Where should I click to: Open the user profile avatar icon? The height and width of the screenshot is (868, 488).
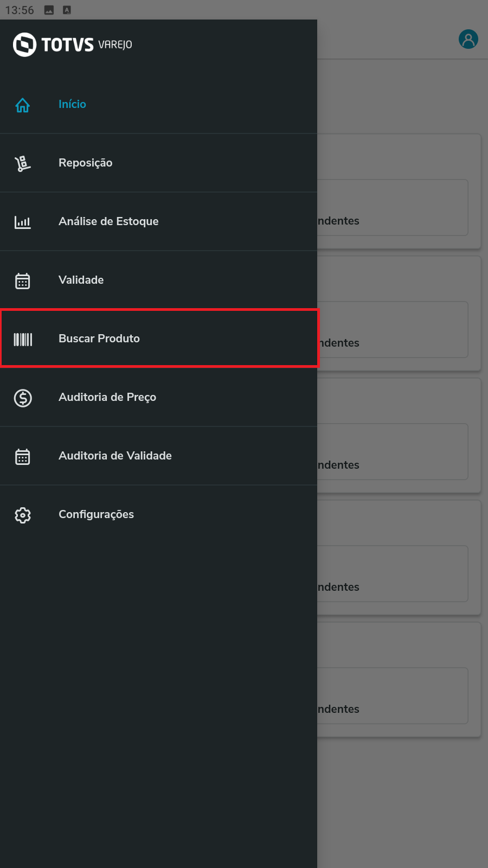[x=468, y=39]
